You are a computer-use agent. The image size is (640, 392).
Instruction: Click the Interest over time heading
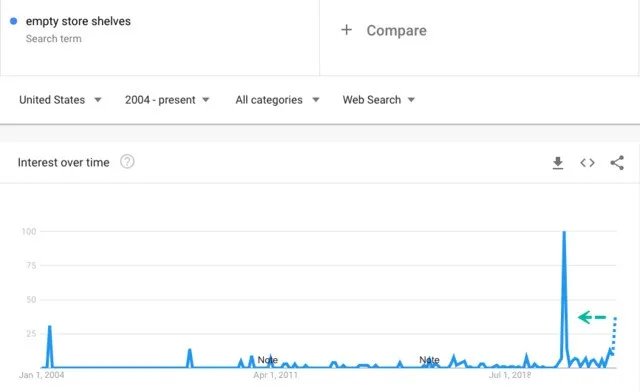click(x=63, y=162)
